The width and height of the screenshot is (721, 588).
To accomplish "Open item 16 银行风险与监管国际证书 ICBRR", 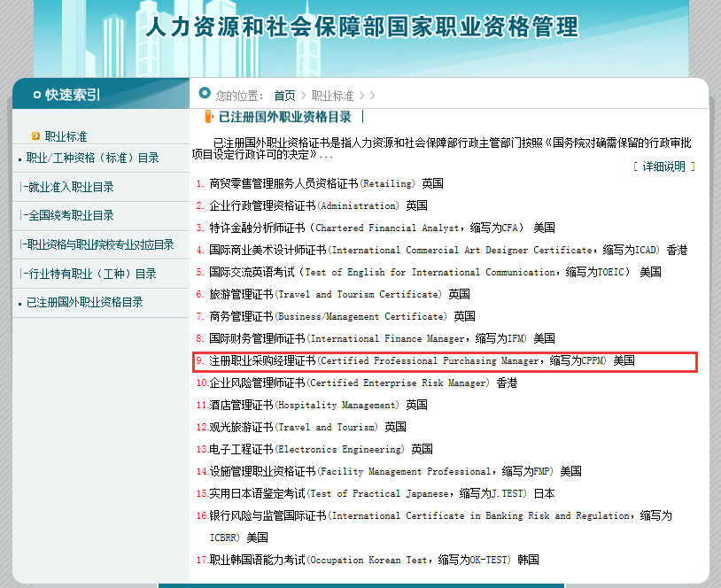I will (x=440, y=527).
